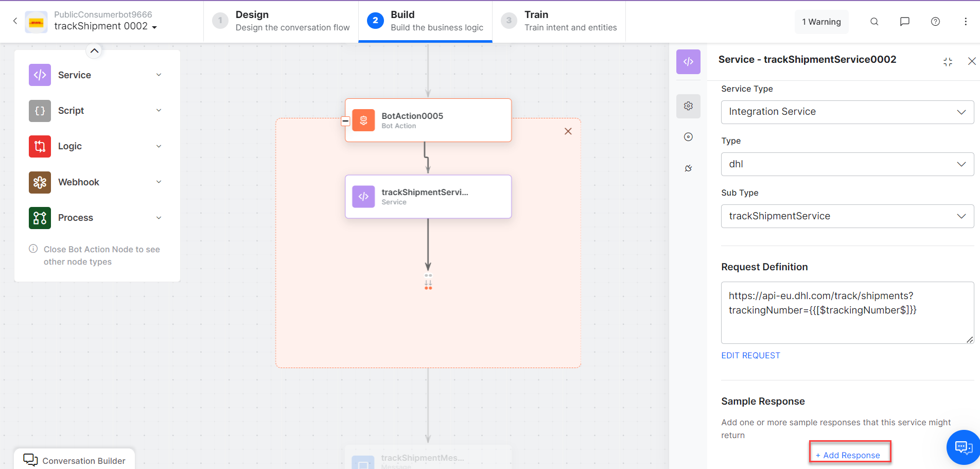
Task: Collapse the node types panel with the up chevron
Action: [94, 50]
